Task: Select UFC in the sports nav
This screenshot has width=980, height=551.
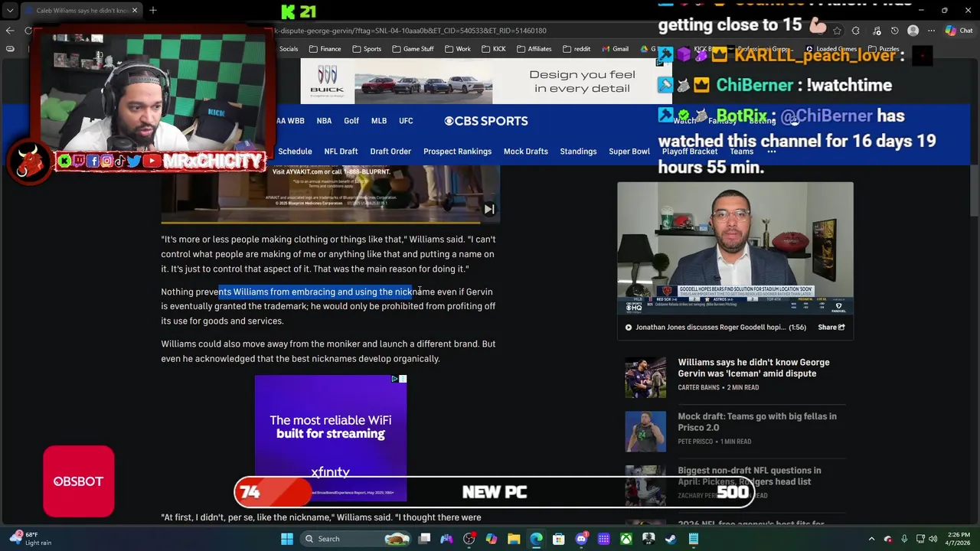Action: pyautogui.click(x=406, y=121)
